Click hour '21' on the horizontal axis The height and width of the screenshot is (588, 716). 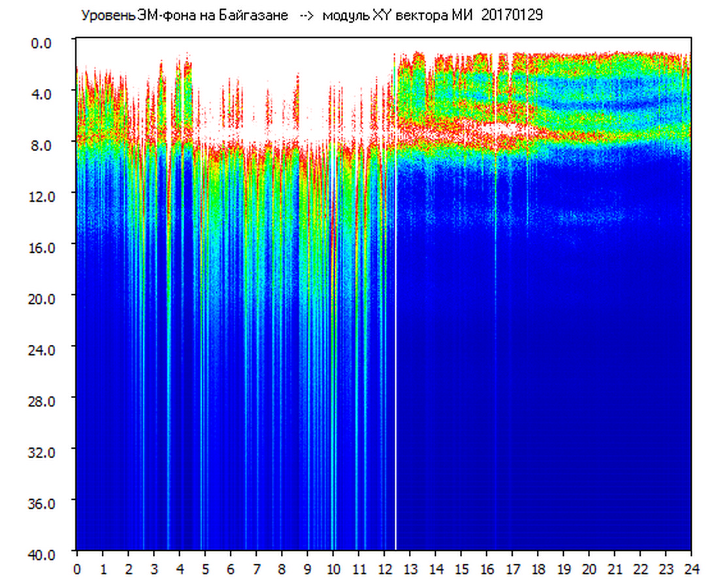click(615, 569)
